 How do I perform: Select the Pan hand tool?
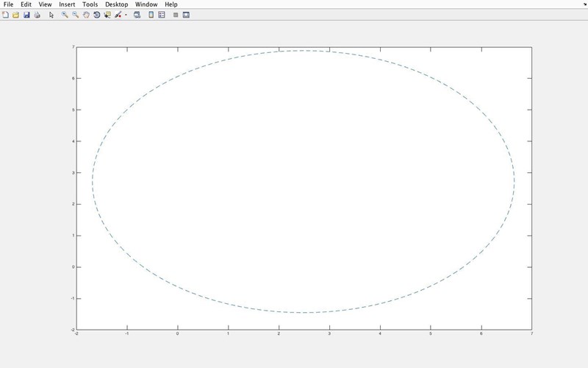point(86,15)
